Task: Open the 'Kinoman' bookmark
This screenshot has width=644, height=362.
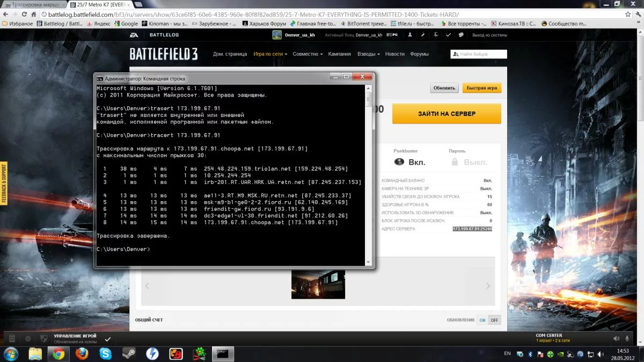Action: [164, 24]
